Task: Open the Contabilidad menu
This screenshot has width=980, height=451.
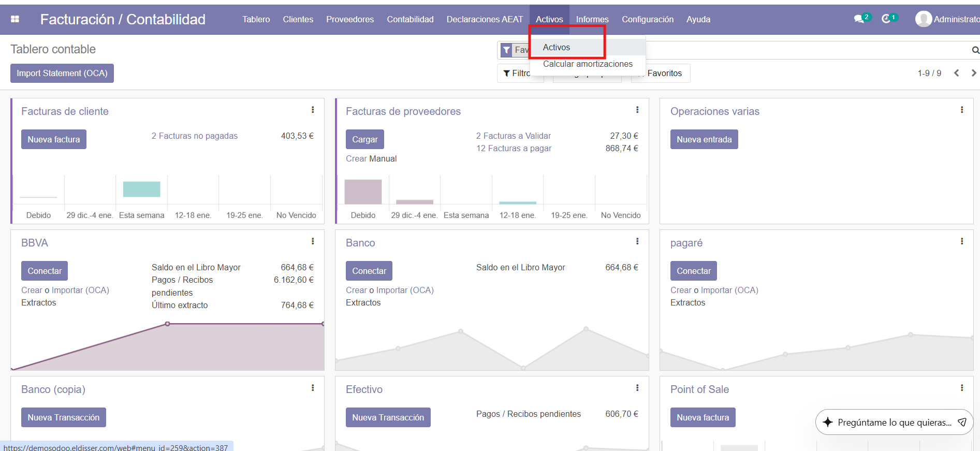Action: pyautogui.click(x=410, y=19)
